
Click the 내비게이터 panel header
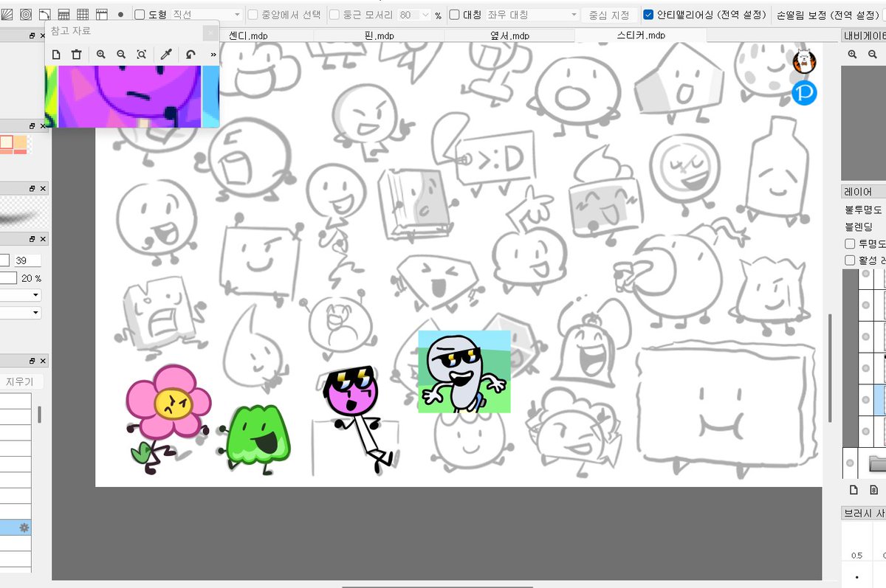tap(864, 35)
